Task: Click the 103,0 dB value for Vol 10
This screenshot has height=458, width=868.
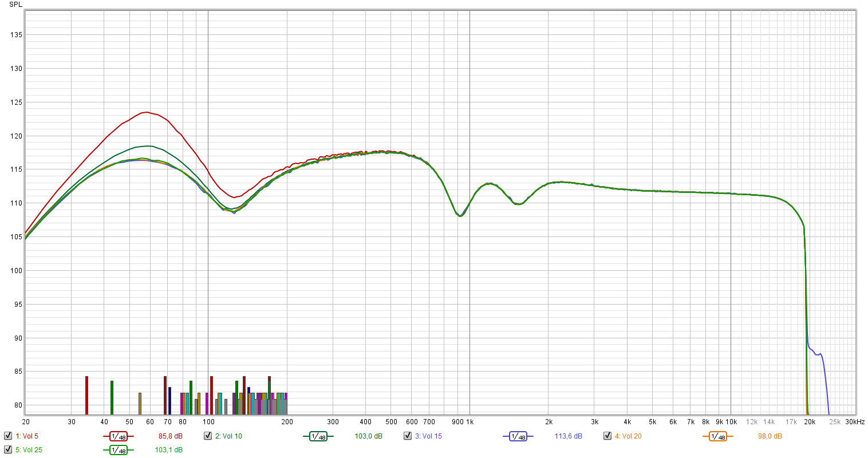Action: coord(368,436)
